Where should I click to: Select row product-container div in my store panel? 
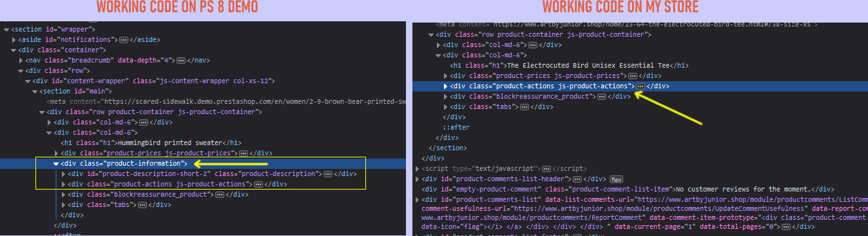click(x=543, y=34)
